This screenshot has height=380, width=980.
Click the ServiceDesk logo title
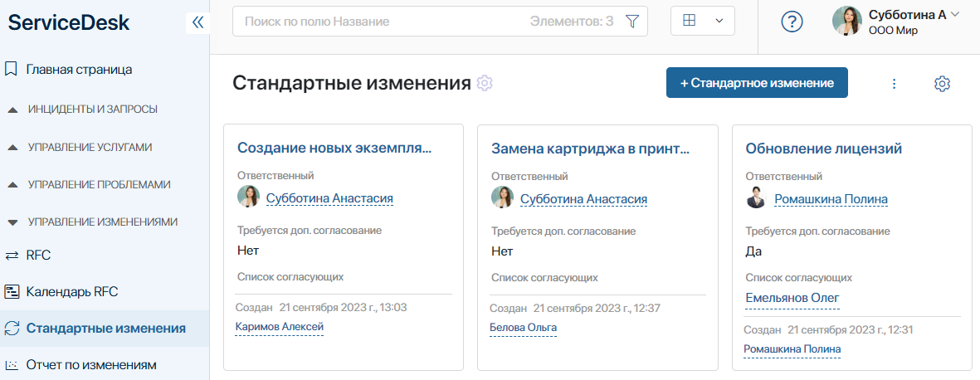(69, 22)
